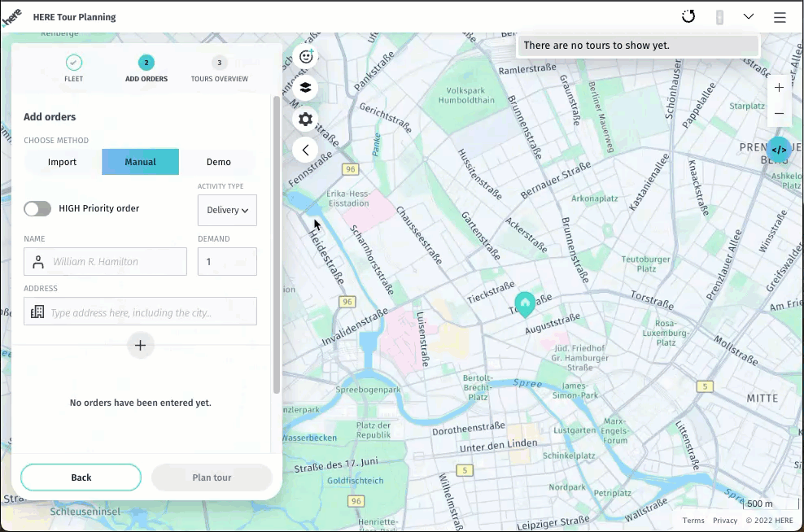
Task: Choose the Demo method
Action: coord(218,162)
